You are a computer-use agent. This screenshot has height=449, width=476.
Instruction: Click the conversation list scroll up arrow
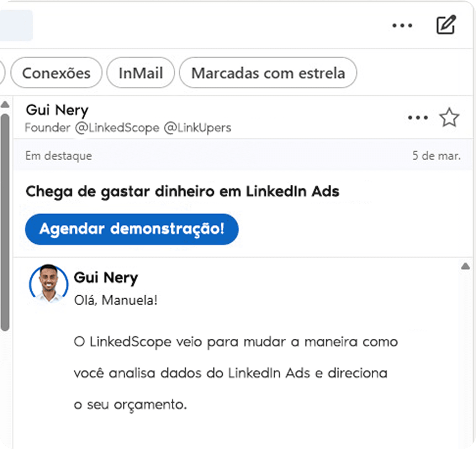coord(5,105)
